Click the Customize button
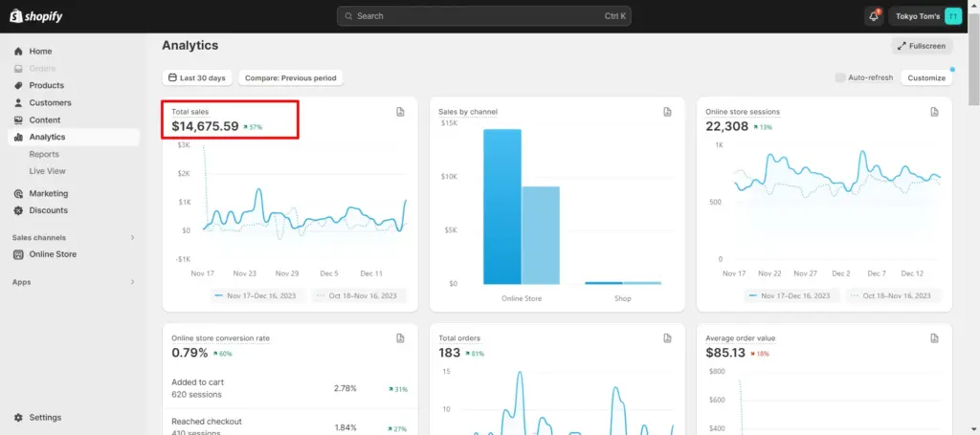 pos(926,78)
